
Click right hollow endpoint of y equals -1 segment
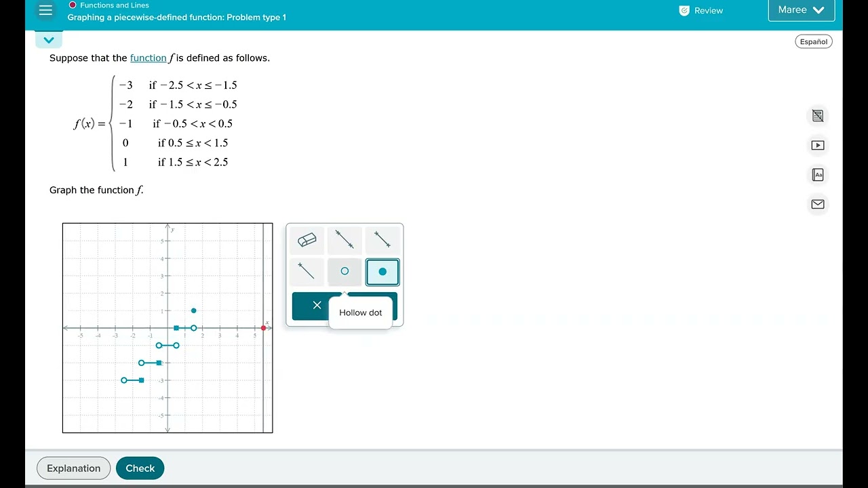[176, 346]
